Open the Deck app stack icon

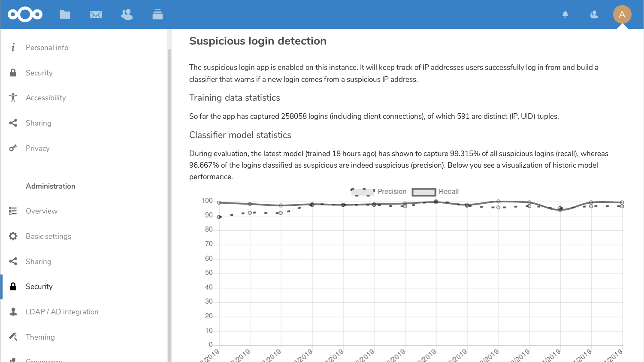[157, 15]
